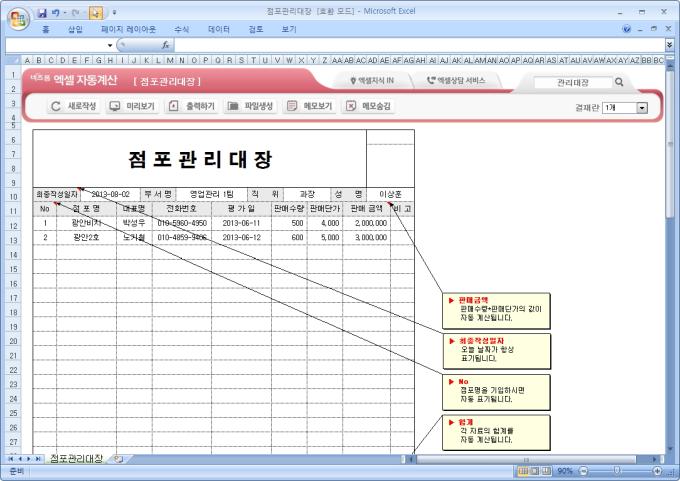Click the 90% zoom level label
The image size is (680, 481).
[x=565, y=471]
